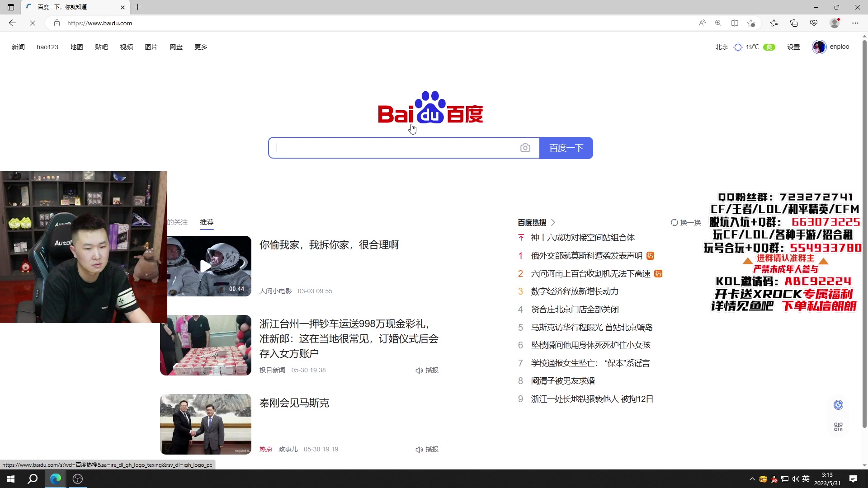Click the zoom magnifier icon in address bar
The width and height of the screenshot is (868, 488).
click(718, 23)
